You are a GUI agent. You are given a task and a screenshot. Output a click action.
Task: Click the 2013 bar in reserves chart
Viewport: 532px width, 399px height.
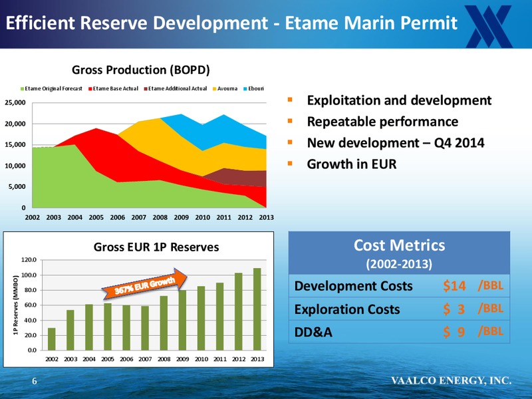(x=257, y=309)
